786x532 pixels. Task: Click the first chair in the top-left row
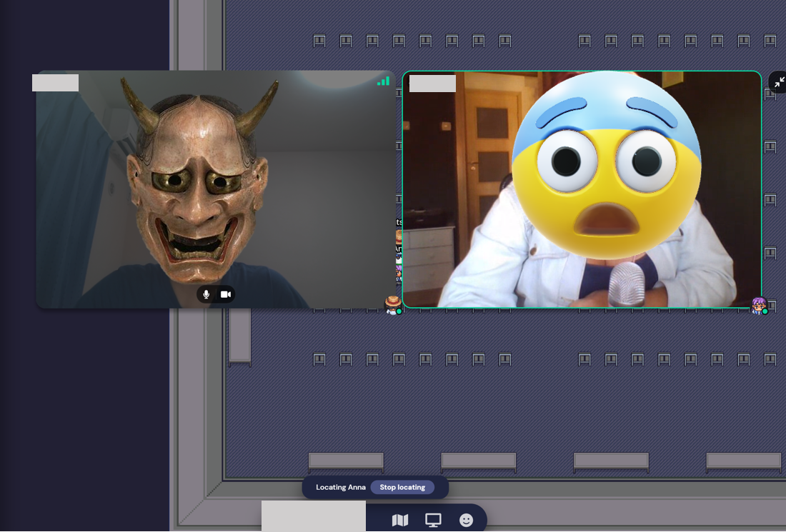pyautogui.click(x=319, y=41)
